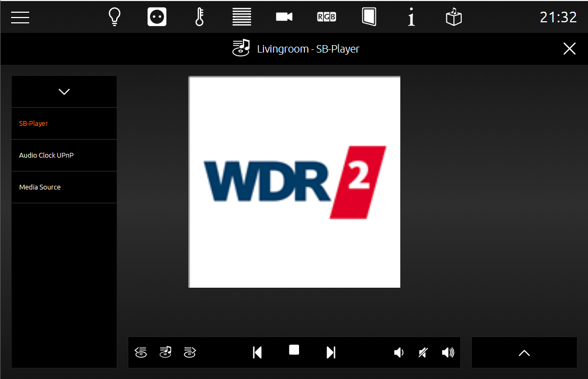Image resolution: width=588 pixels, height=379 pixels.
Task: Lower the volume with speaker icon
Action: pos(399,352)
